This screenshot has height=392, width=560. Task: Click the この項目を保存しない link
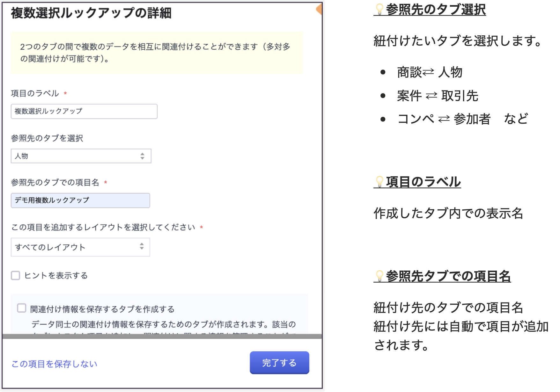[x=54, y=364]
